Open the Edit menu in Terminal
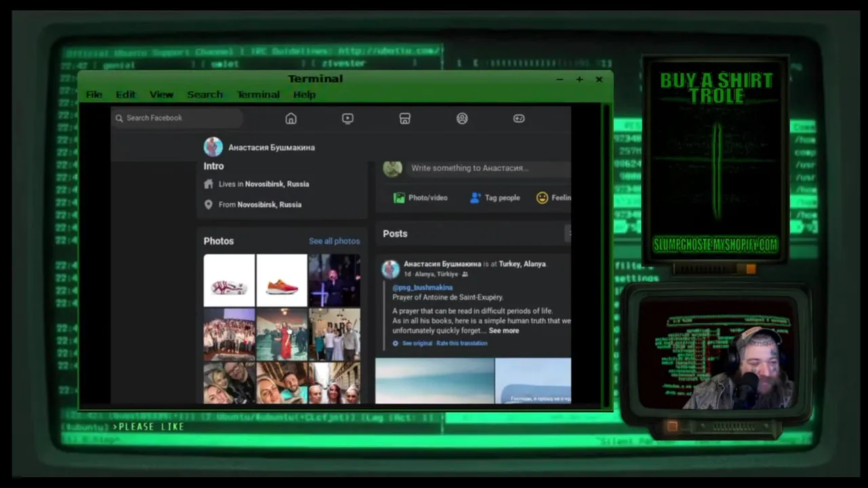Screen dimensions: 868x488 point(125,95)
